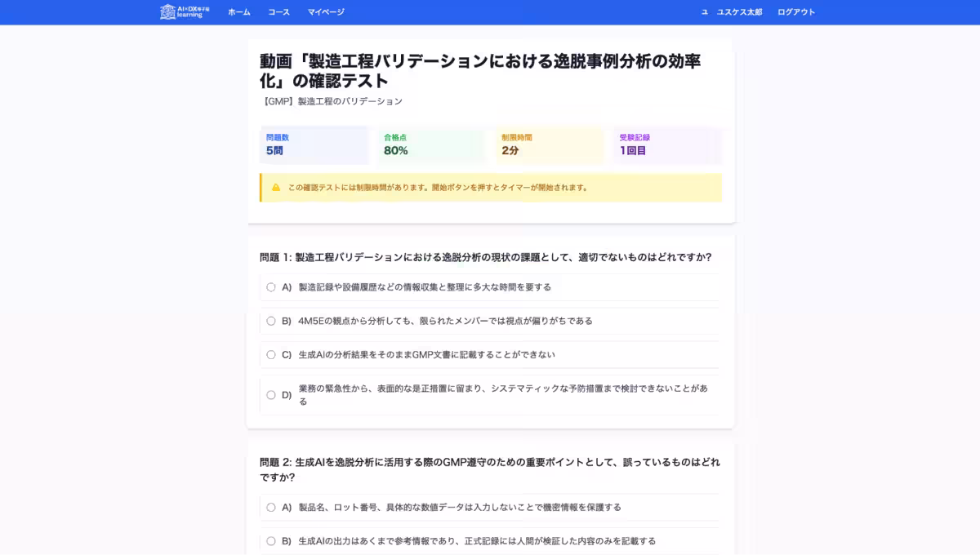Image resolution: width=980 pixels, height=555 pixels.
Task: Open the マイページ navigation item
Action: coord(325,11)
